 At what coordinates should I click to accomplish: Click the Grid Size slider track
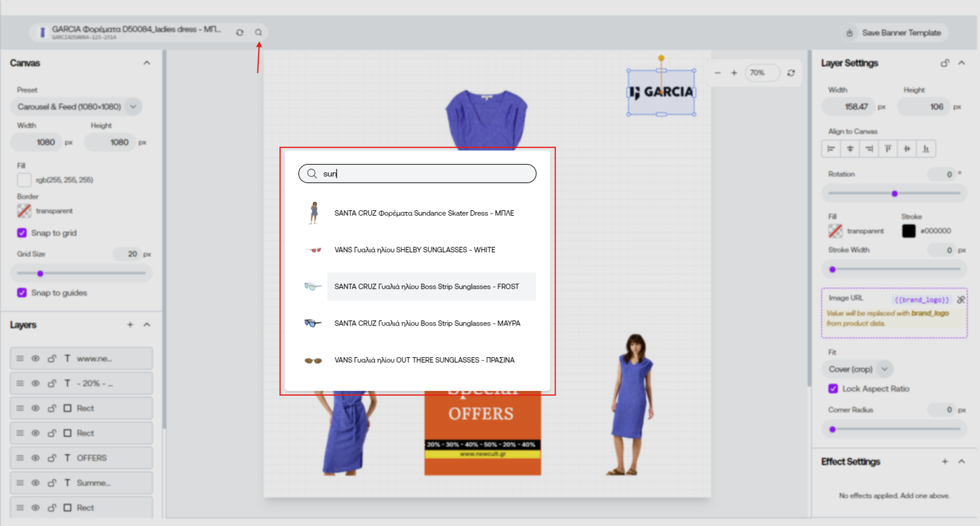click(x=82, y=273)
